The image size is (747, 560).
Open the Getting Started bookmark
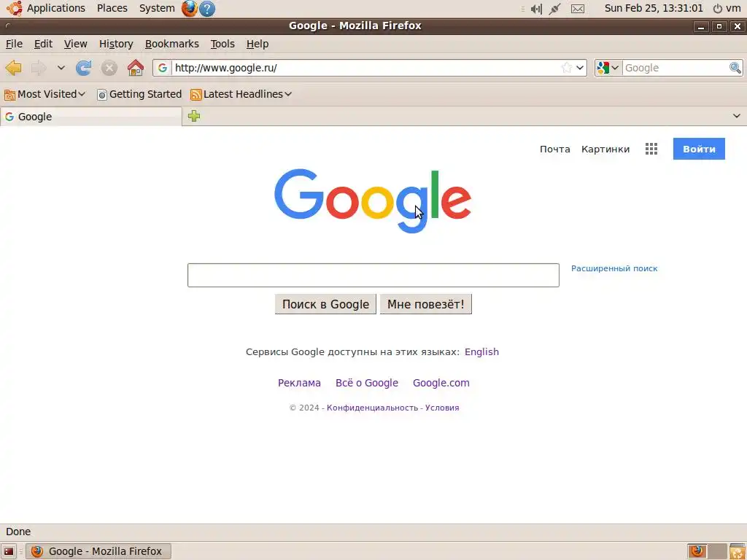(x=139, y=94)
